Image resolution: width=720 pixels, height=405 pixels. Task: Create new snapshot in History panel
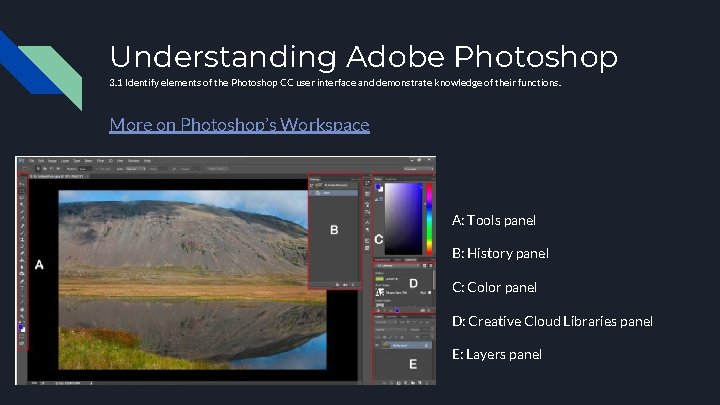(x=345, y=285)
